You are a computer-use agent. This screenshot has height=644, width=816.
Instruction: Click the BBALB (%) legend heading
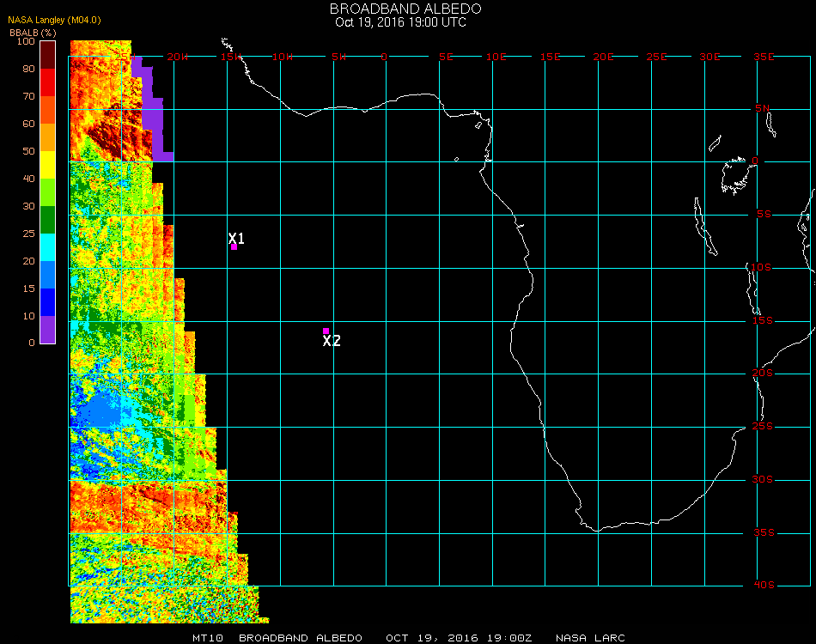click(33, 33)
